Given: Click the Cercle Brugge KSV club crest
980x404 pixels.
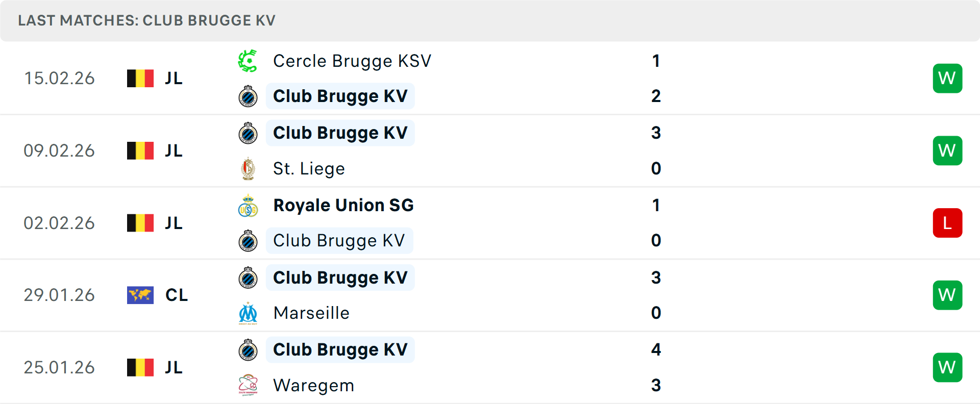Looking at the screenshot, I should (248, 60).
